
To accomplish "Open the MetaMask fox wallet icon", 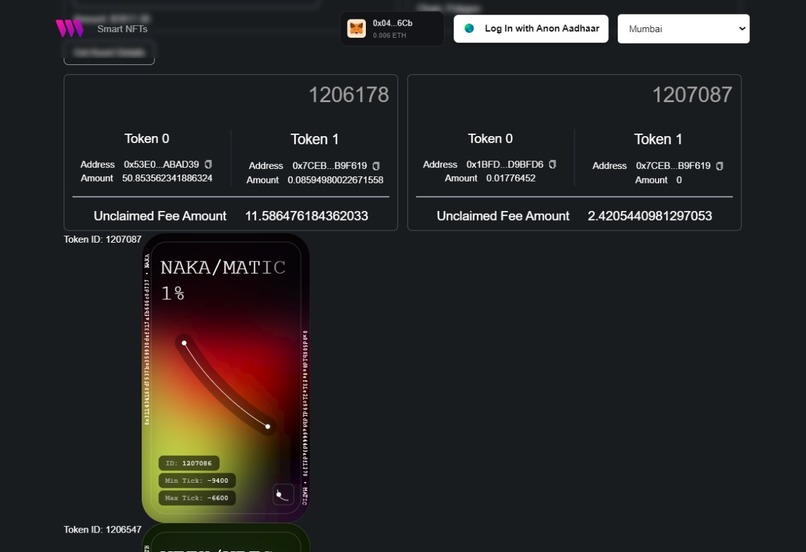I will pos(356,29).
